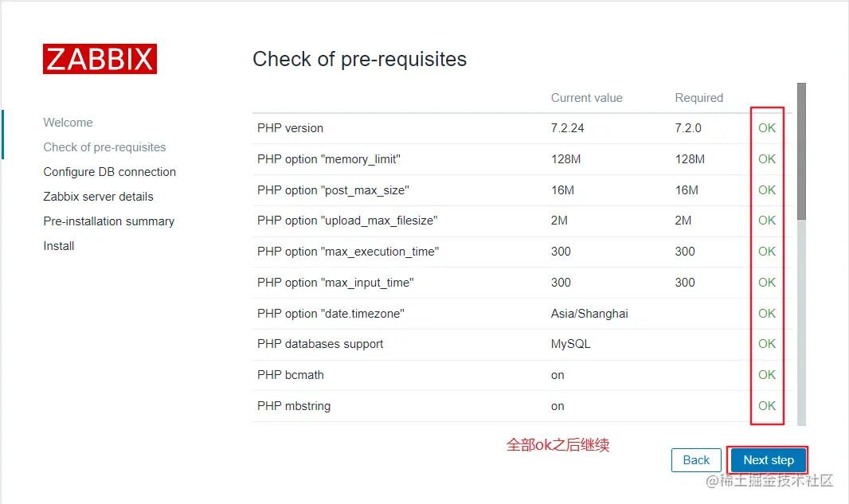Click the ZABBIX logo

click(100, 59)
